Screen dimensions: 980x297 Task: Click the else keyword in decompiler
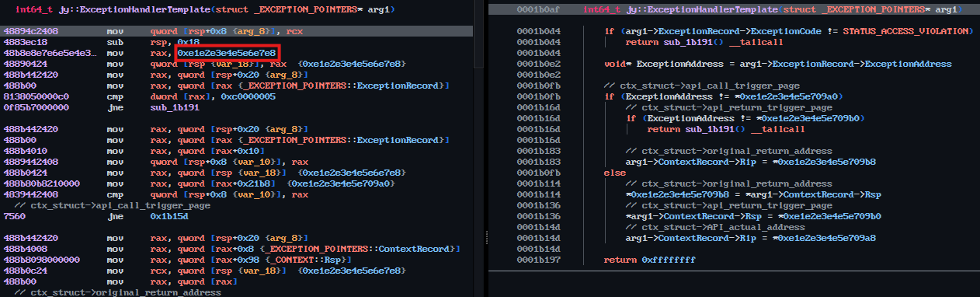(x=614, y=173)
